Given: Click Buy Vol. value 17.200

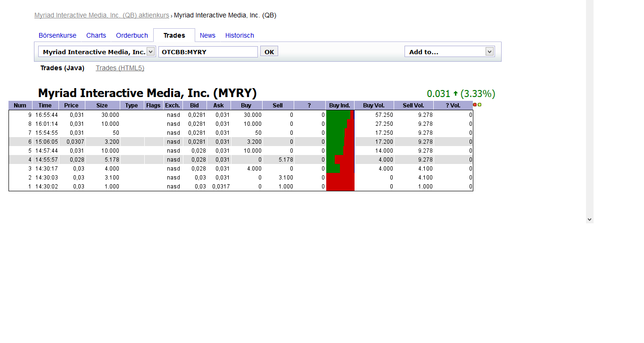Looking at the screenshot, I should pyautogui.click(x=384, y=142).
